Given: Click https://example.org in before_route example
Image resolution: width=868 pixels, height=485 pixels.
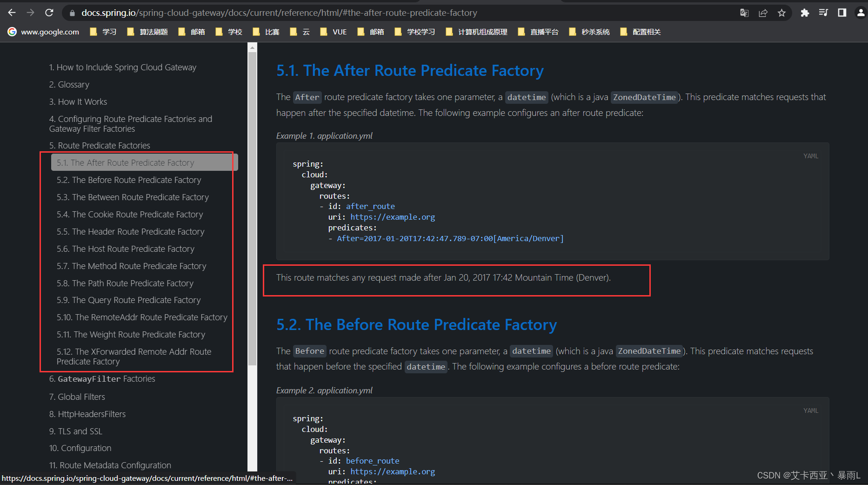Looking at the screenshot, I should pos(393,472).
